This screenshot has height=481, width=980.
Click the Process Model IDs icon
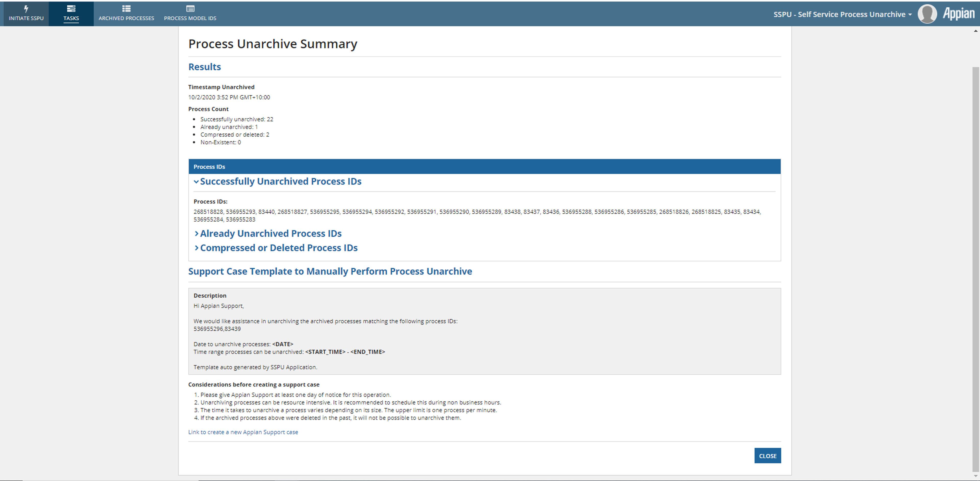[190, 8]
